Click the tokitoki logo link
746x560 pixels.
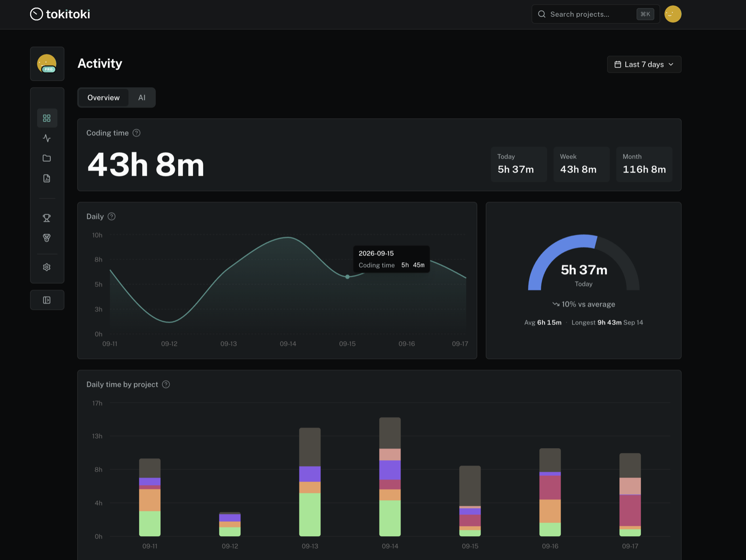[60, 14]
